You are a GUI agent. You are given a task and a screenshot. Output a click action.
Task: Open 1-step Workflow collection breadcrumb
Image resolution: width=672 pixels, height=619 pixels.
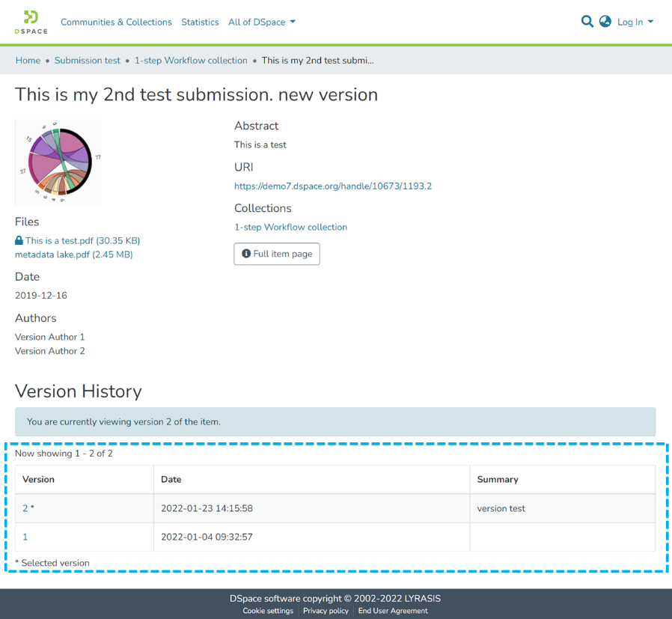(x=191, y=61)
